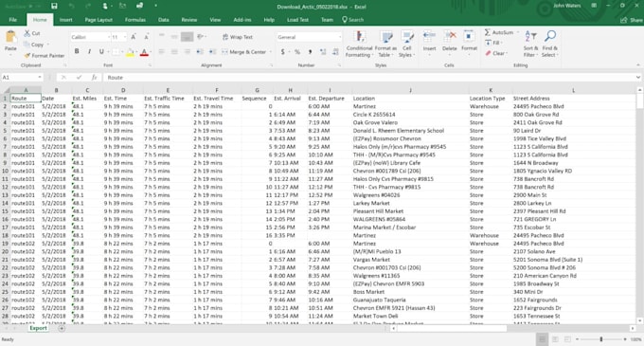Increase font size with the large A icon
644x346 pixels.
coord(134,37)
